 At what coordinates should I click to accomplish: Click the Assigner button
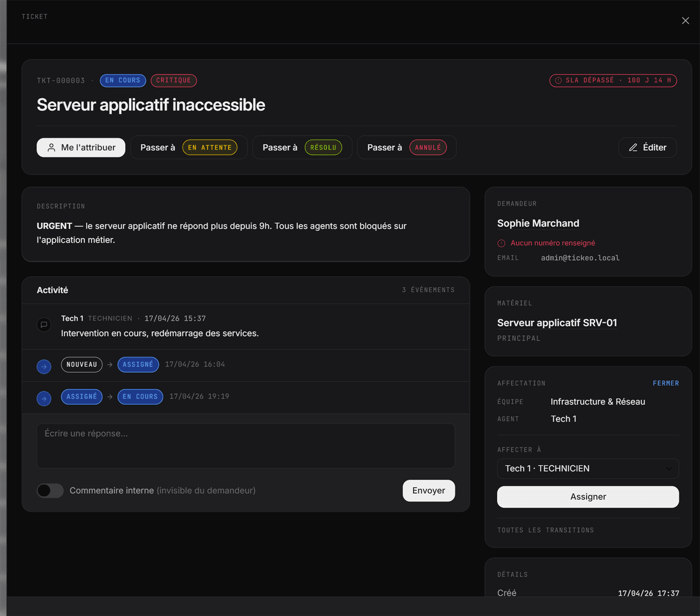click(x=588, y=497)
